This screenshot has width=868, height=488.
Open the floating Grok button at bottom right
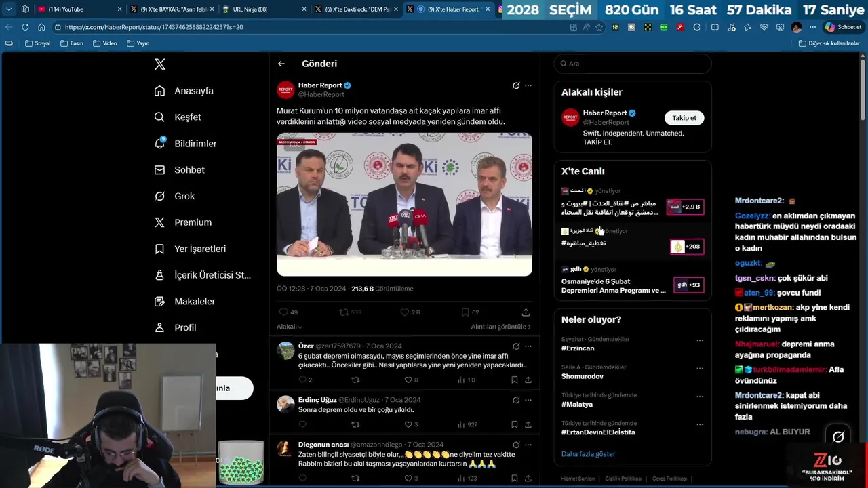coord(838,436)
